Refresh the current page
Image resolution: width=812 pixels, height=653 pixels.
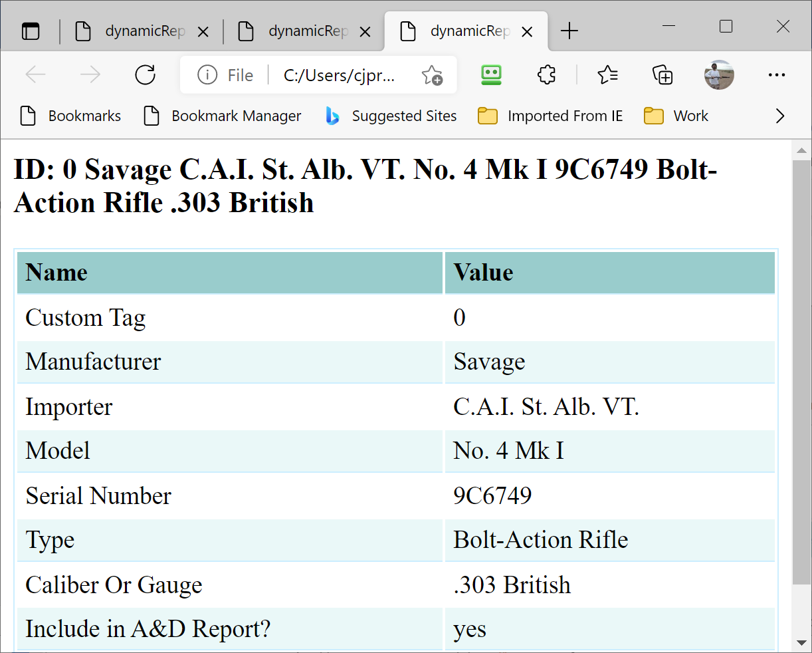click(x=145, y=74)
